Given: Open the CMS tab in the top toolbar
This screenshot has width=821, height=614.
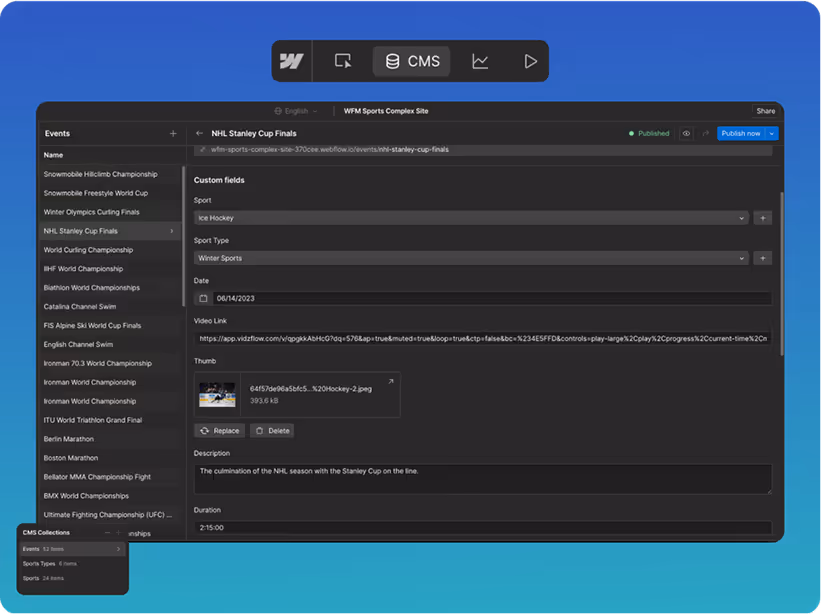Looking at the screenshot, I should (x=413, y=61).
